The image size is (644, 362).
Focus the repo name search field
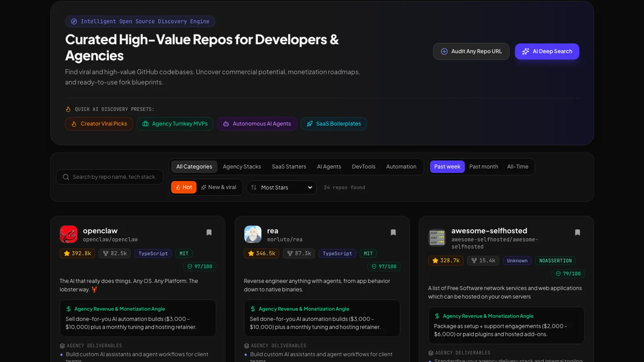tap(110, 177)
